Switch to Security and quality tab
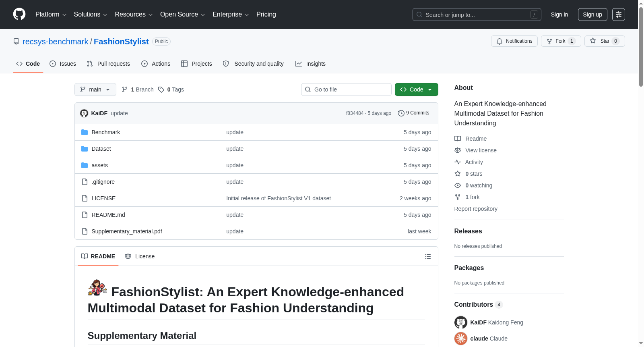 (x=253, y=64)
